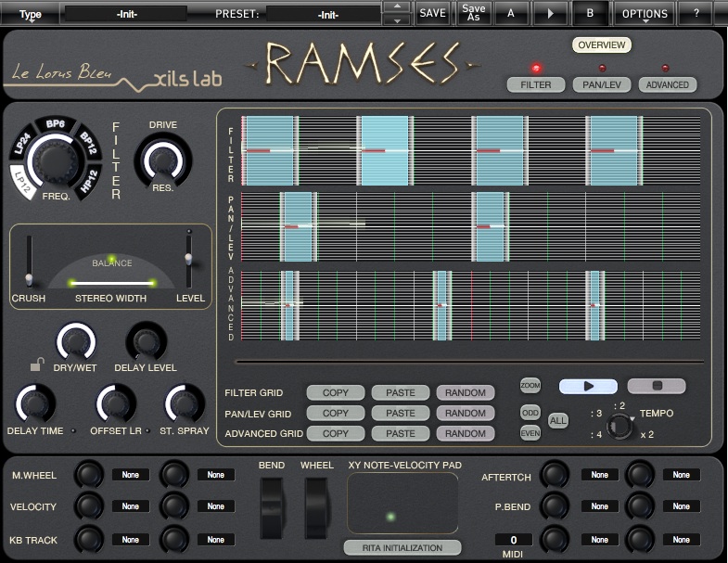The image size is (728, 563).
Task: Click the RITA INITIALIZATION button
Action: click(x=402, y=547)
